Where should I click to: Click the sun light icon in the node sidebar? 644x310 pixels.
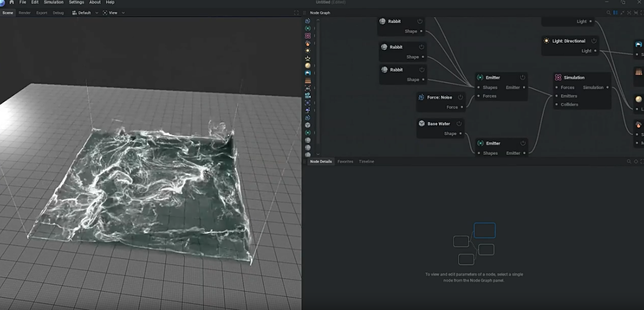(x=308, y=51)
